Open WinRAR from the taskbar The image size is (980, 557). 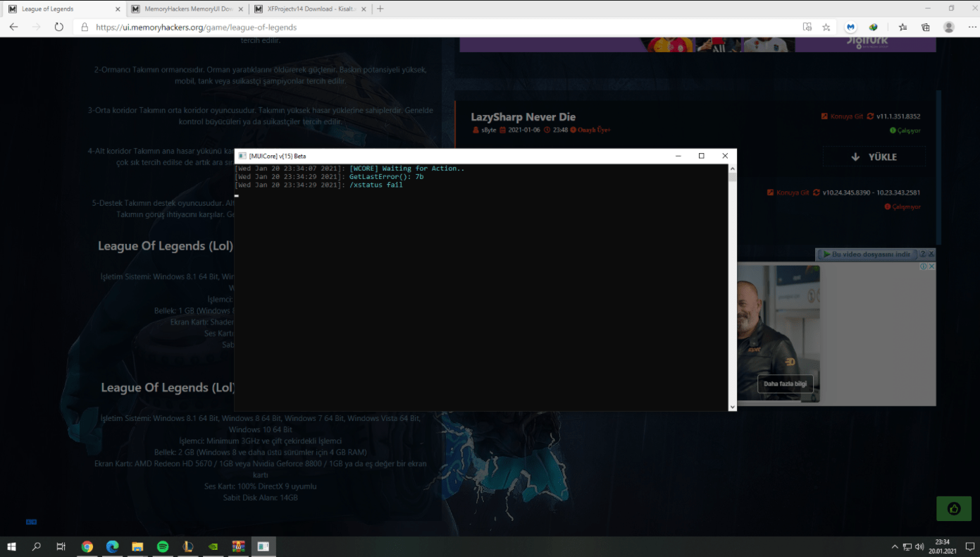pos(239,546)
